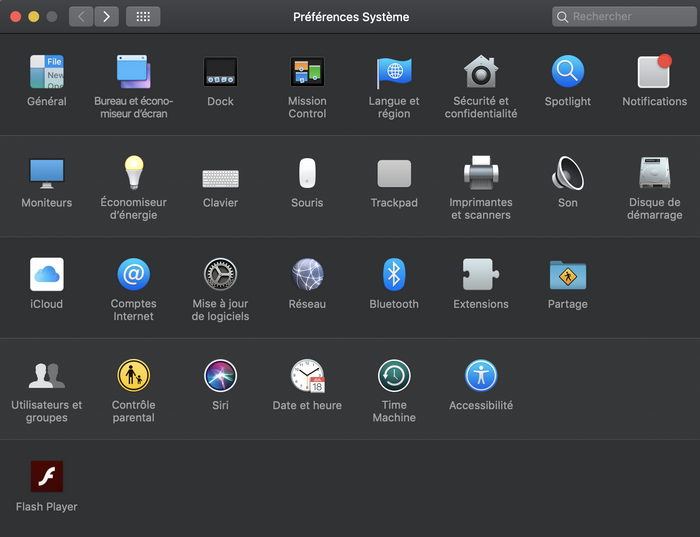The height and width of the screenshot is (537, 700).
Task: Open Réseau network settings
Action: [x=307, y=274]
